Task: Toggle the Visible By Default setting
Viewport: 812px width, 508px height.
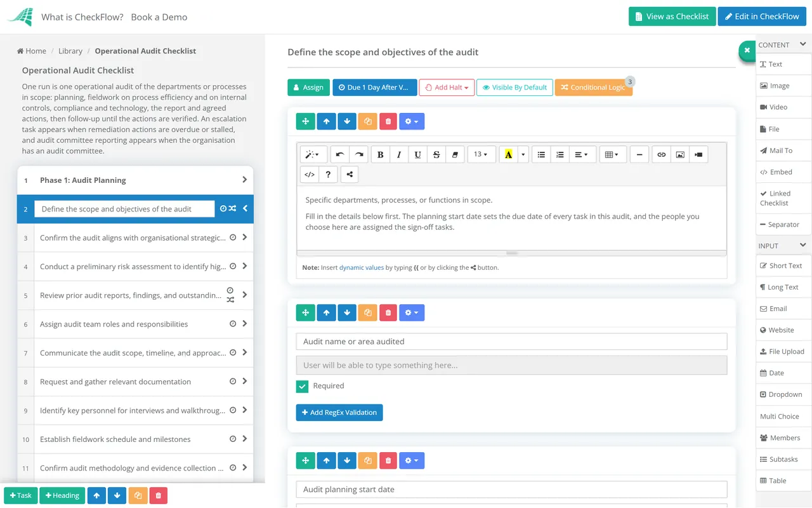Action: click(514, 88)
